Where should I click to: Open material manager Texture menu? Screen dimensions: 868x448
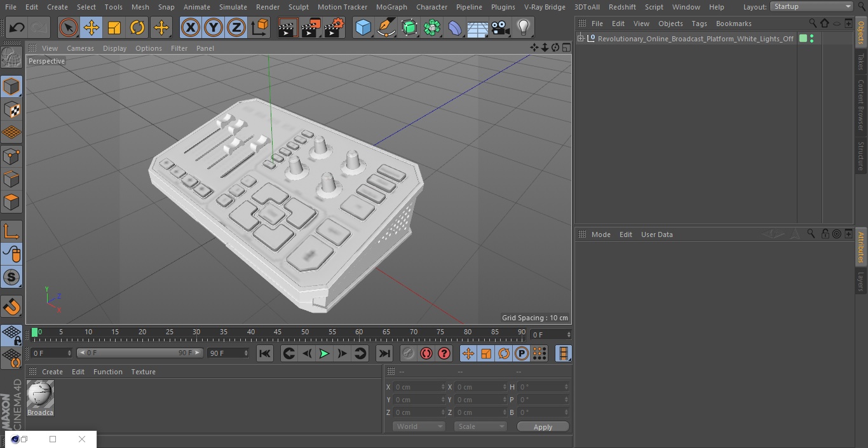tap(143, 372)
